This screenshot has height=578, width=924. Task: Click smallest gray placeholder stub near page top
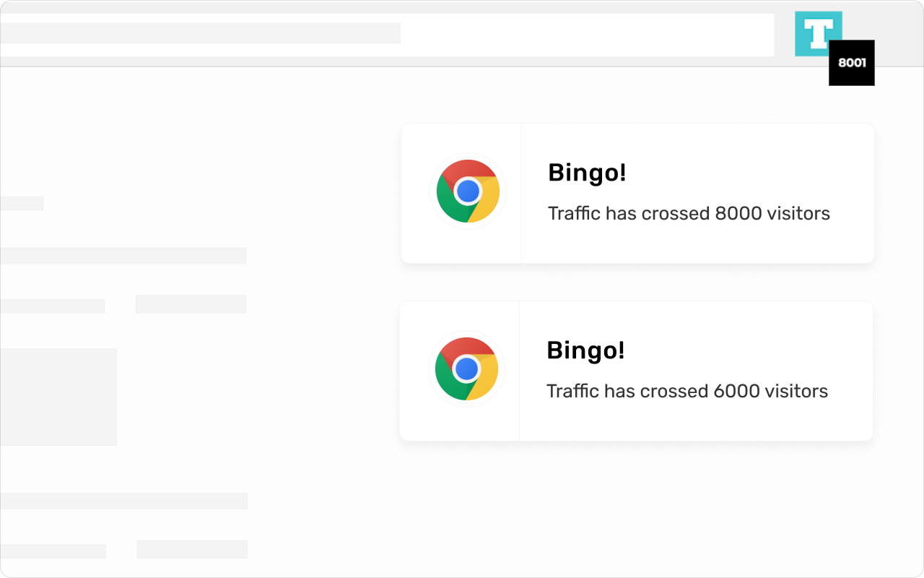click(x=22, y=203)
